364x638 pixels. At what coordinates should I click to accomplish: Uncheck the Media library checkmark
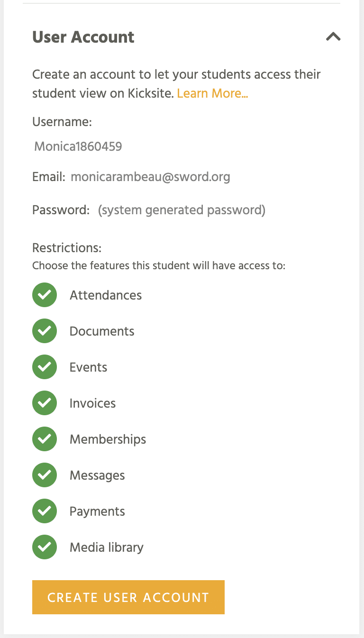[x=45, y=547]
